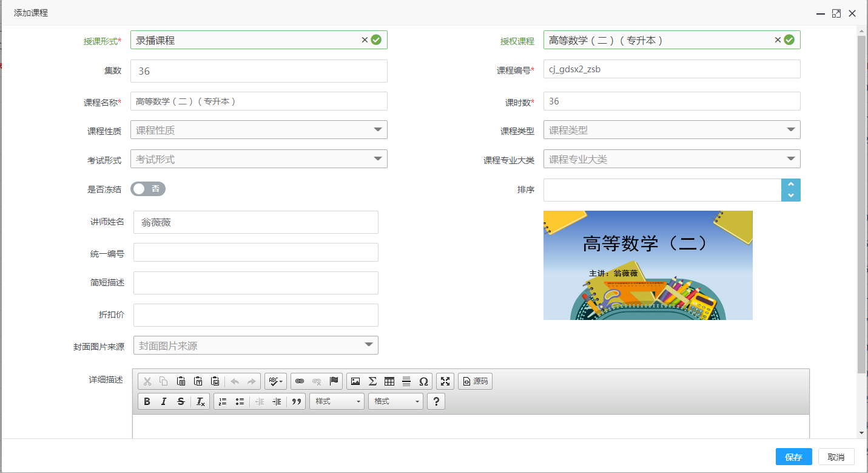Increase the 排序 value with the up arrow

(790, 184)
